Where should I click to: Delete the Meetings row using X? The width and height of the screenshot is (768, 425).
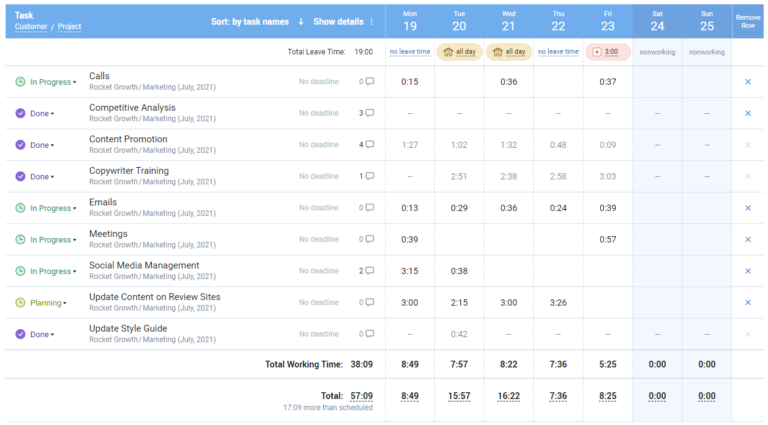pyautogui.click(x=748, y=240)
